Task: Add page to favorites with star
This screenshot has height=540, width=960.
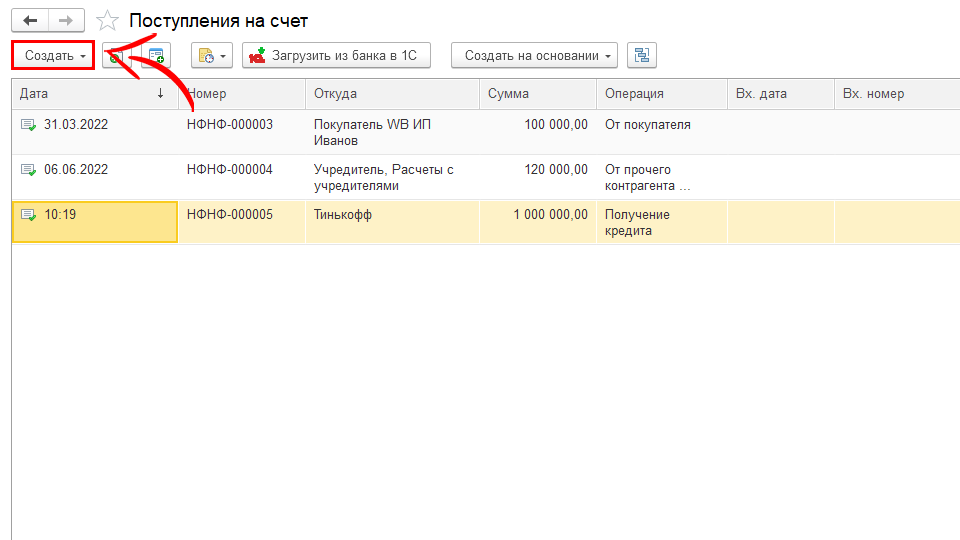Action: click(108, 21)
